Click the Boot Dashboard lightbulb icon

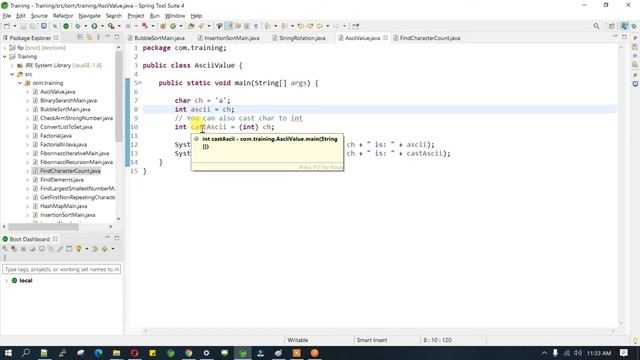[x=78, y=249]
